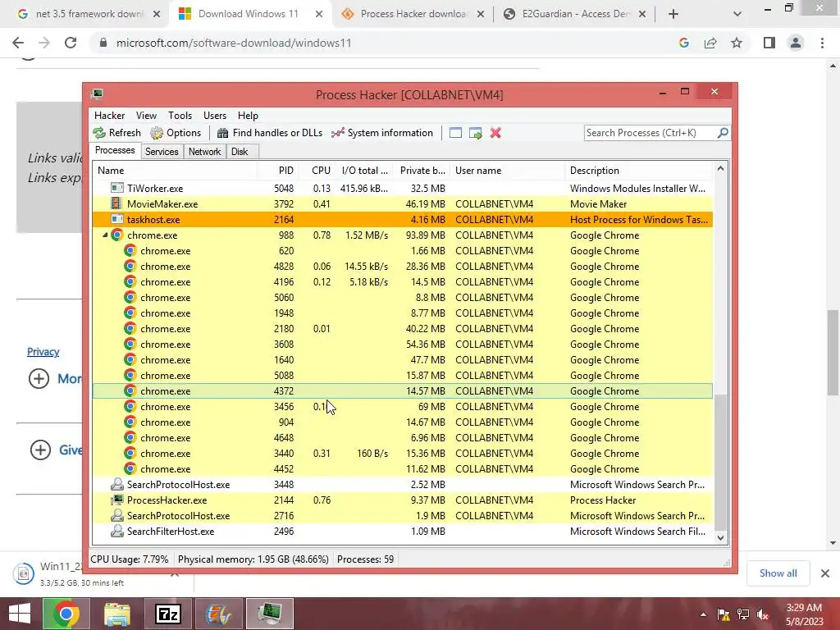The height and width of the screenshot is (630, 840).
Task: Click the process list scroll up arrow
Action: click(720, 169)
